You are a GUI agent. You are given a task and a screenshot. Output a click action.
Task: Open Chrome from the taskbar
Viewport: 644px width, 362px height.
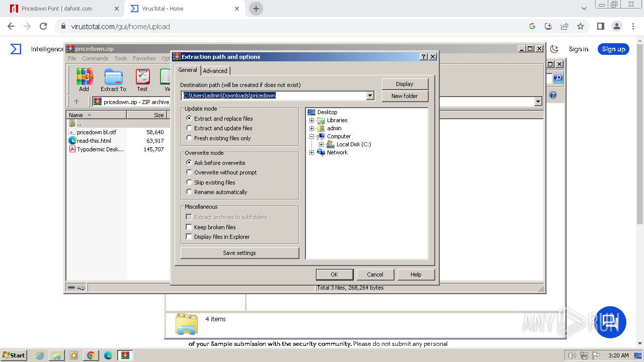[91, 355]
